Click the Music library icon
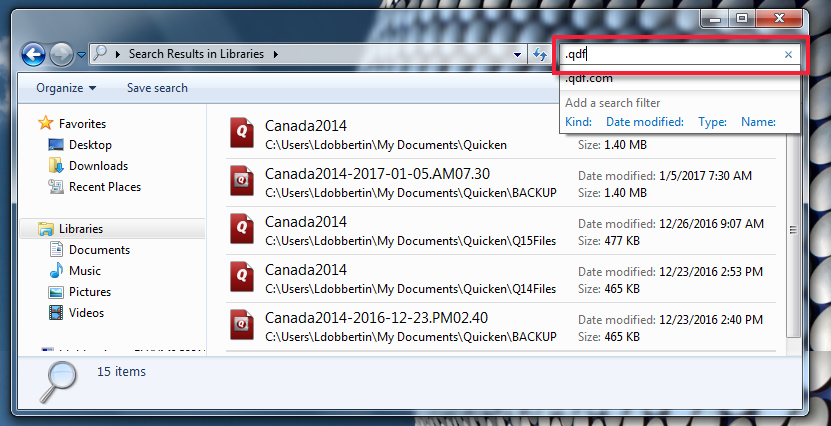Image resolution: width=831 pixels, height=426 pixels. pyautogui.click(x=56, y=271)
